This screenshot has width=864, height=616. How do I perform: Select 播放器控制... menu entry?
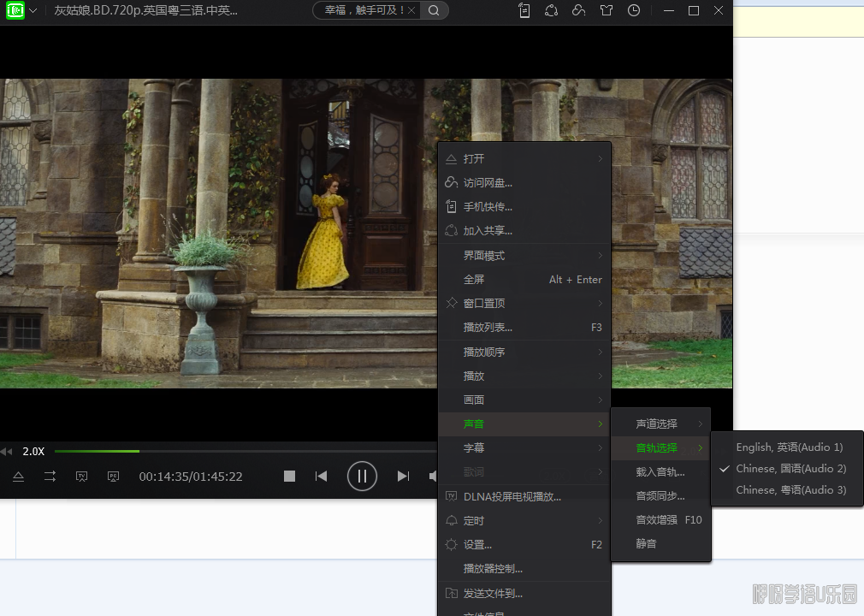tap(524, 569)
